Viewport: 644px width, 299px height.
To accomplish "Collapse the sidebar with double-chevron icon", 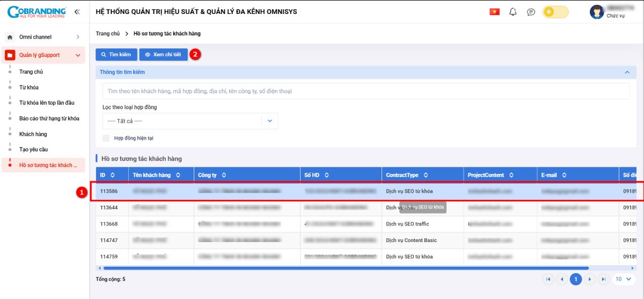I will pyautogui.click(x=77, y=12).
